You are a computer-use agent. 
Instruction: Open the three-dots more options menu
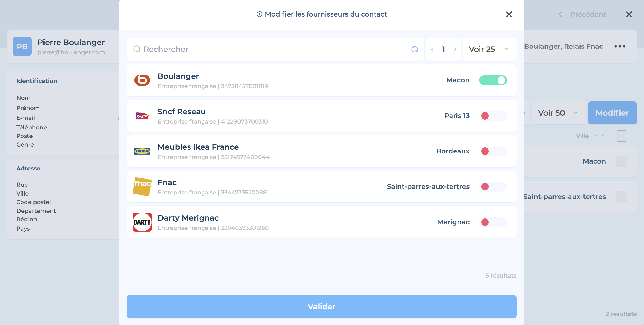click(x=620, y=46)
